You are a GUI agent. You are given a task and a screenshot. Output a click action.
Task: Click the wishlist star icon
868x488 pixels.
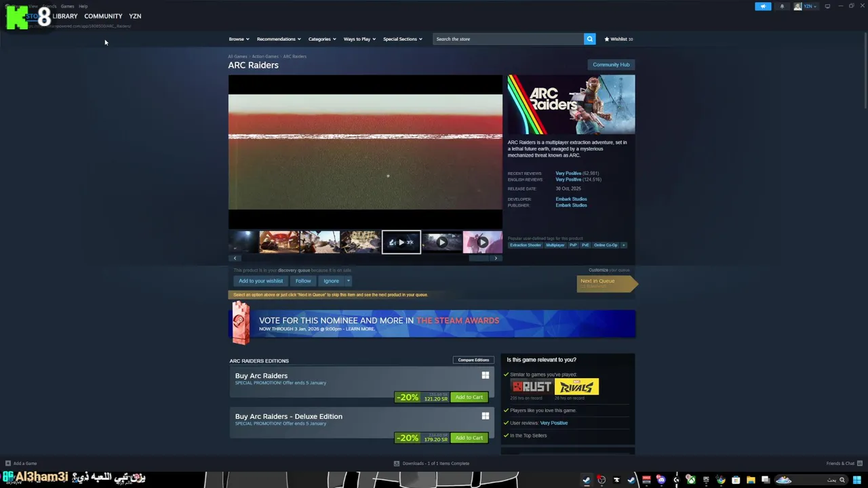[607, 39]
